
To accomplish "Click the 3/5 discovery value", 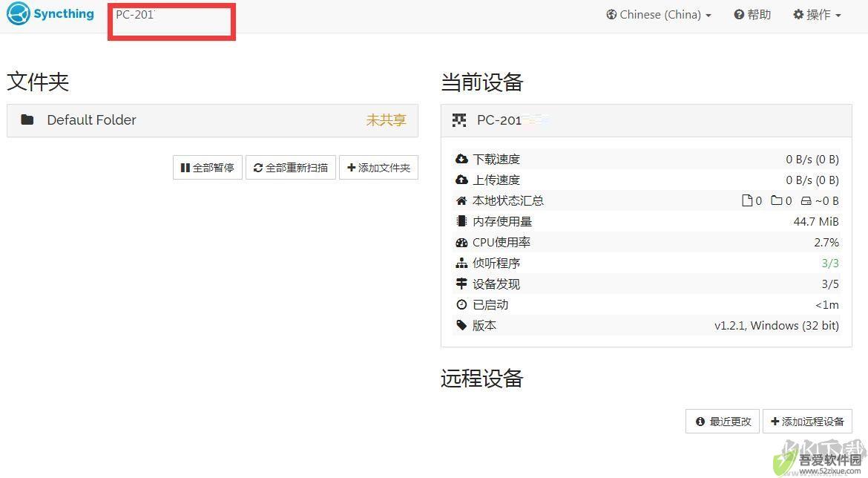I will (830, 284).
